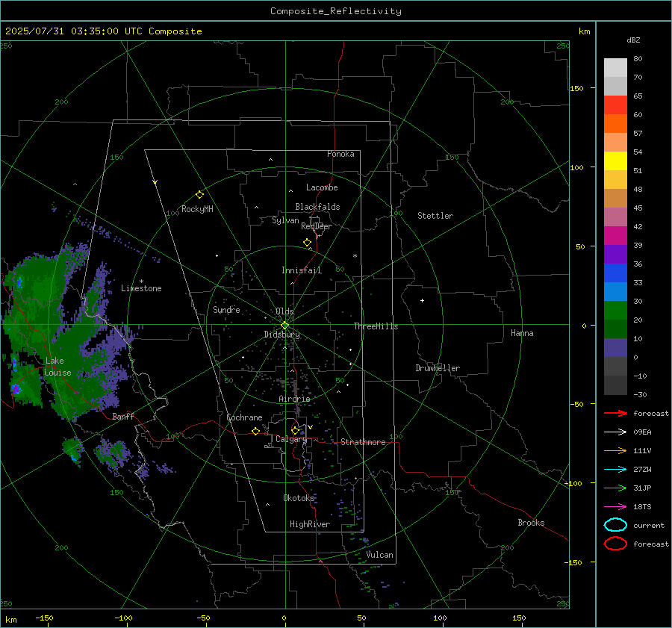Click the -150 tick on bottom axis
672x628 pixels.
point(44,618)
